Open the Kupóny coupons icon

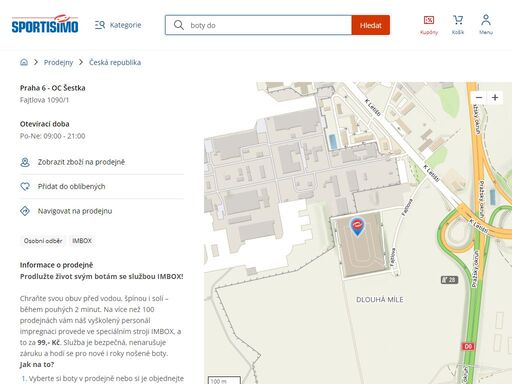click(429, 25)
